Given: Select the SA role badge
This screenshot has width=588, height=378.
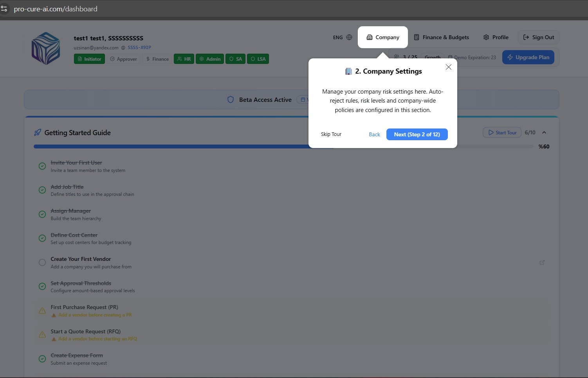Looking at the screenshot, I should pyautogui.click(x=235, y=59).
